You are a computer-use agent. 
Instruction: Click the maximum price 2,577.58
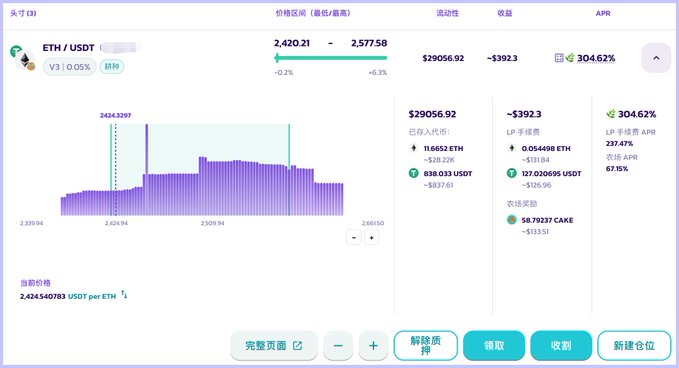369,43
